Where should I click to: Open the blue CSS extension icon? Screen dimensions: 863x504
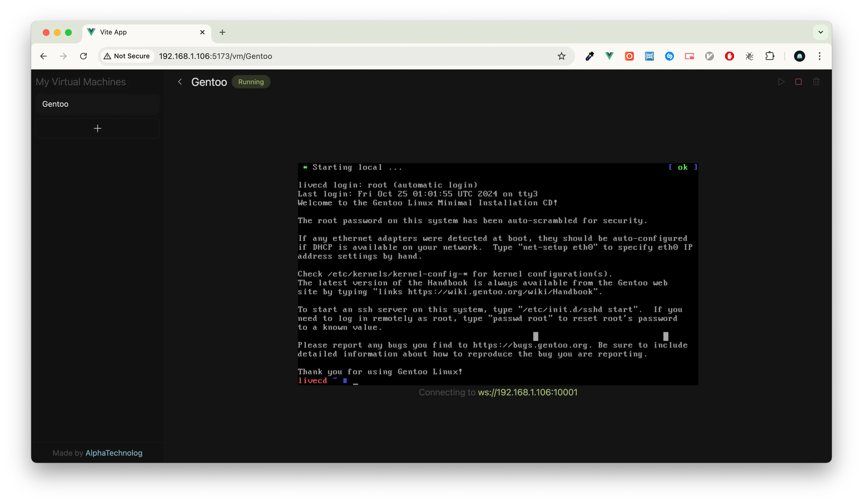(x=649, y=56)
